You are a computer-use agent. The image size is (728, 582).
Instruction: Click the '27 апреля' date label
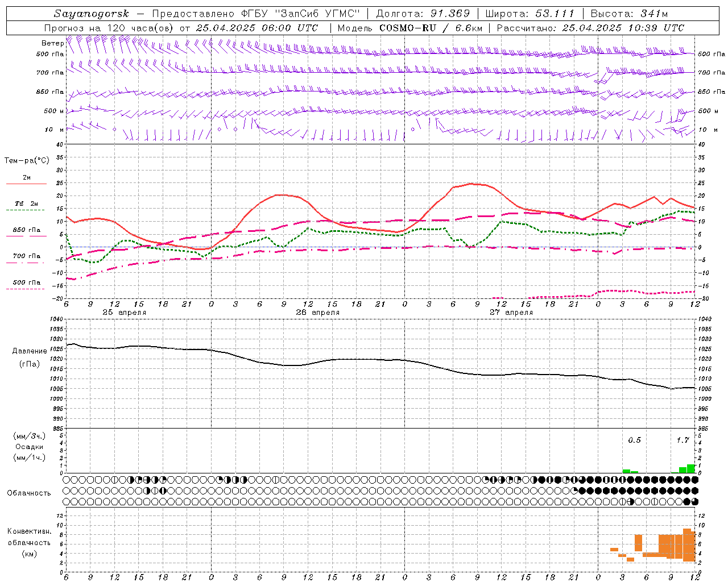click(511, 313)
